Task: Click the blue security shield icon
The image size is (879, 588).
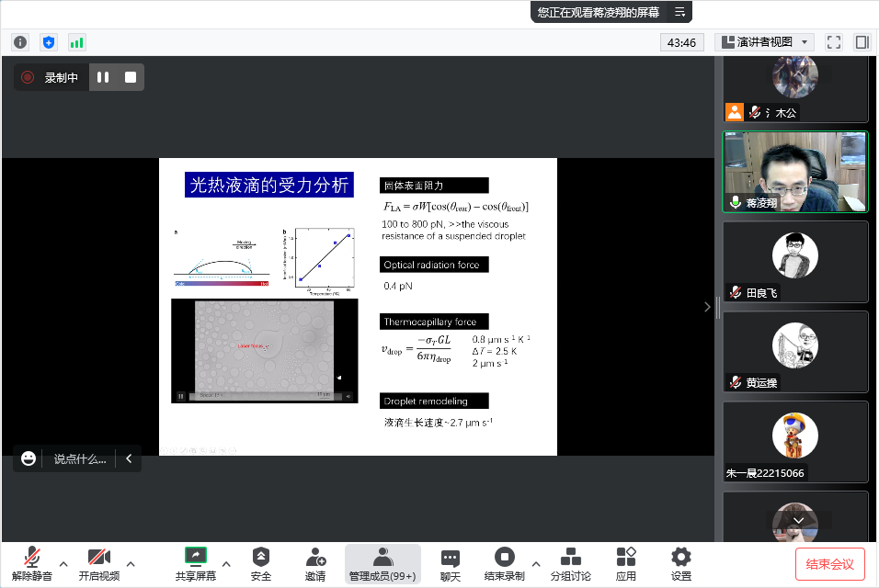Action: tap(49, 42)
